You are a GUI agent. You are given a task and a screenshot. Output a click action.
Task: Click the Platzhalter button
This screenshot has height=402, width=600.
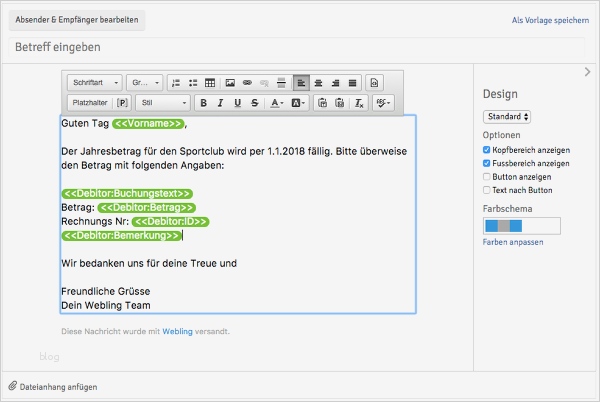[x=90, y=103]
